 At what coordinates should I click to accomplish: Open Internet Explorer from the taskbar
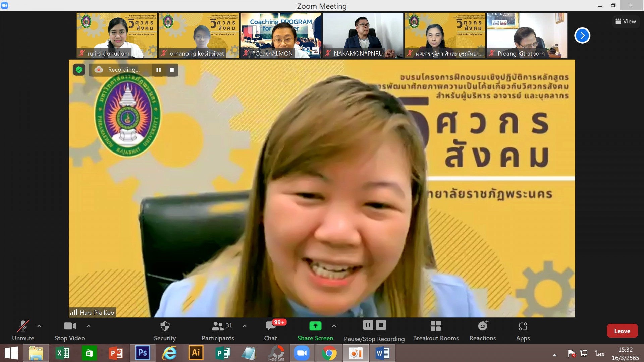pos(169,353)
